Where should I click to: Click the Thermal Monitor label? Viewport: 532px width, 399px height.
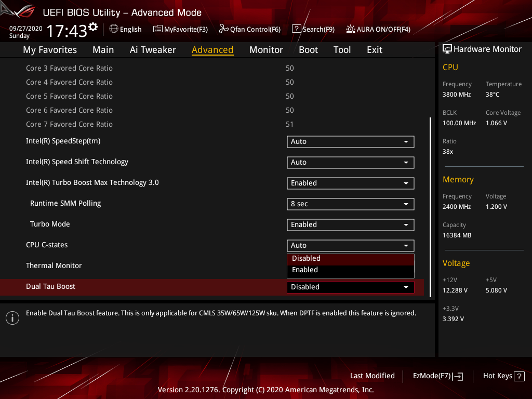[x=54, y=265]
